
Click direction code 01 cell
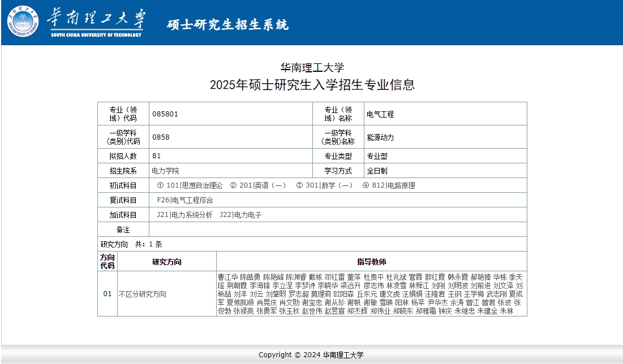click(108, 294)
